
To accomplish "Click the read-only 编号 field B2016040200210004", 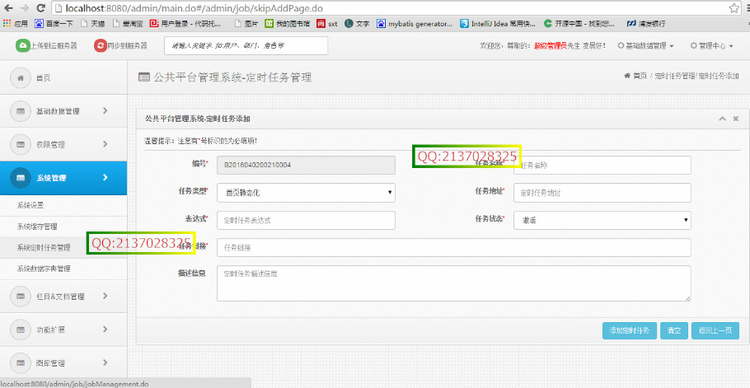I will pyautogui.click(x=306, y=165).
